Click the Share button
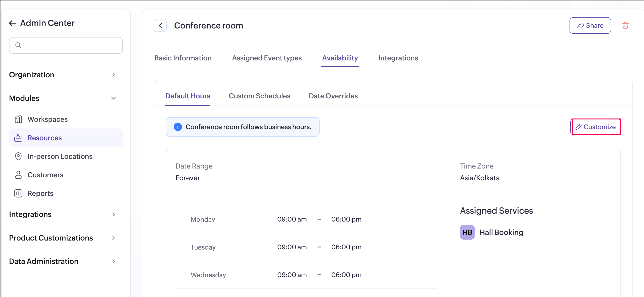The width and height of the screenshot is (644, 297). pyautogui.click(x=590, y=25)
